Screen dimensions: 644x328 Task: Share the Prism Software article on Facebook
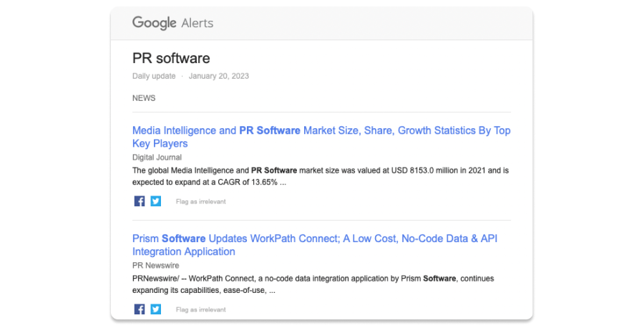coord(140,309)
